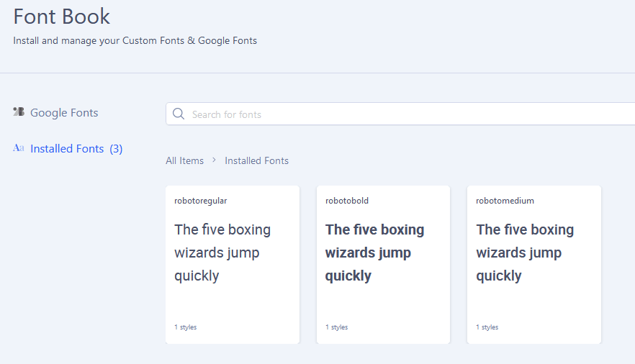Click the magnifier icon in search bar
This screenshot has height=364, width=635.
click(x=179, y=114)
